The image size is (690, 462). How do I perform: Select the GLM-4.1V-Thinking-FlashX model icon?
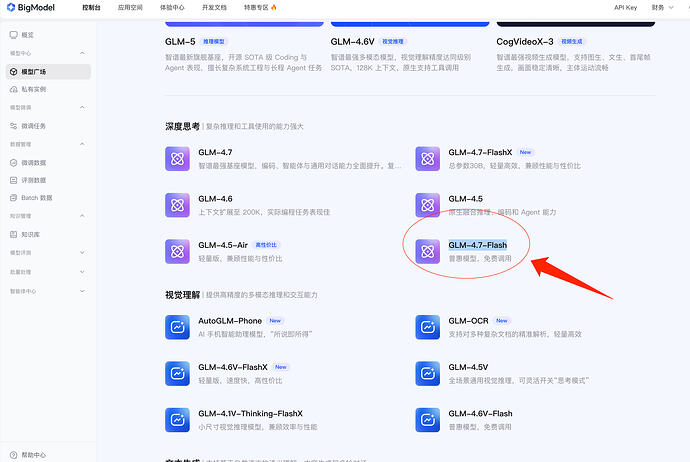tap(177, 420)
